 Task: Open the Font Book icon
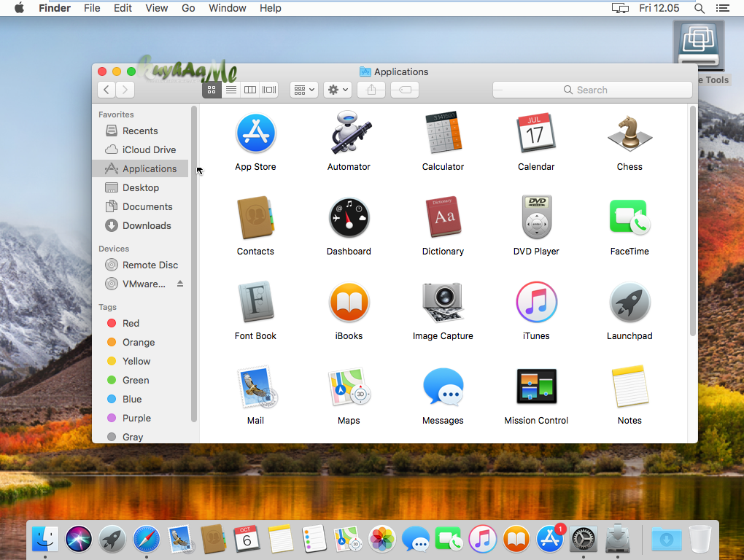point(256,302)
